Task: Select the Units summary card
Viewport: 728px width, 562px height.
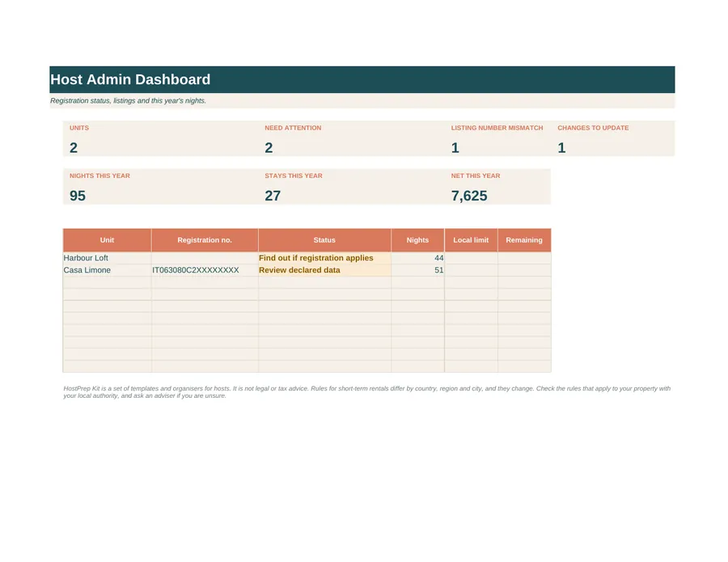Action: click(x=161, y=139)
